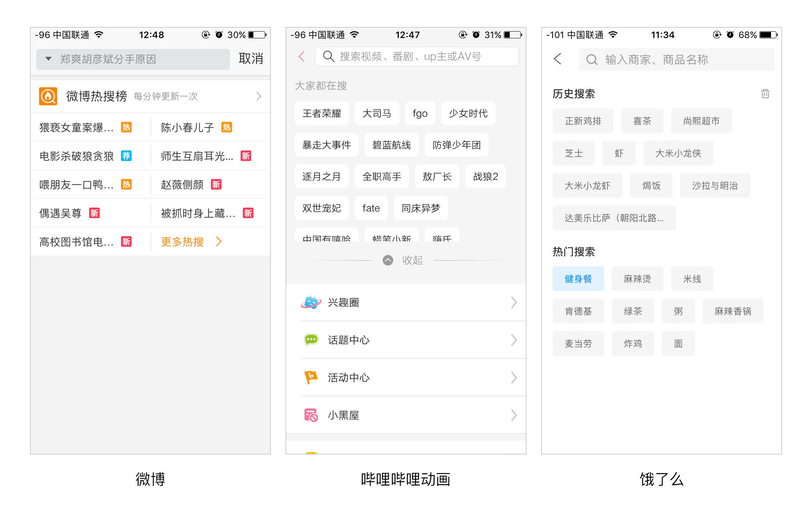Open 兴趣圈 menu row

[406, 302]
